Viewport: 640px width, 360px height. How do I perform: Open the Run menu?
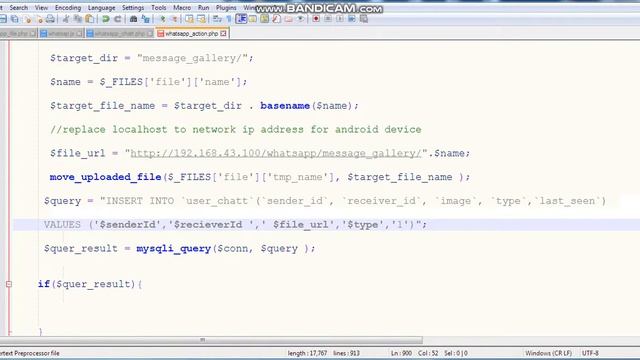(x=203, y=8)
